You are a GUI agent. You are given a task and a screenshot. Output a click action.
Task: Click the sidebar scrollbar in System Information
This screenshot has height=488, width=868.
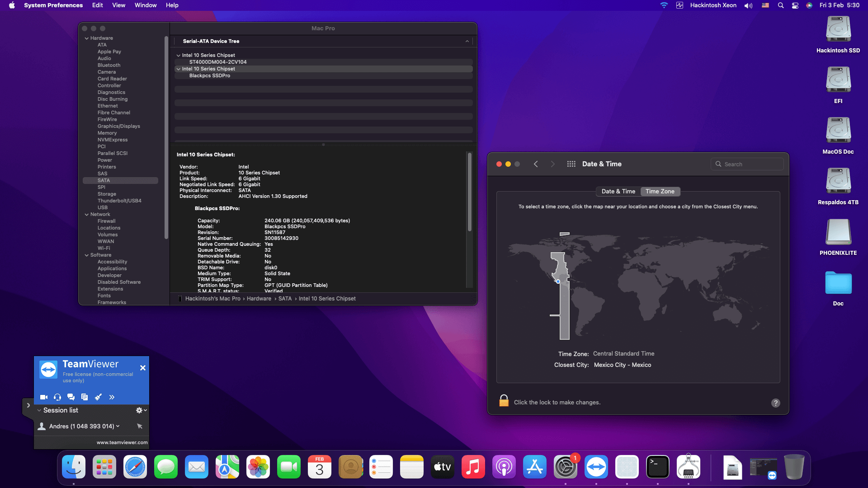click(166, 138)
